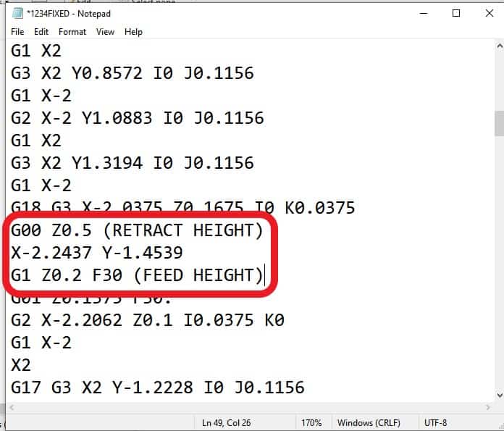Open the Help menu
The image size is (504, 431).
click(133, 32)
